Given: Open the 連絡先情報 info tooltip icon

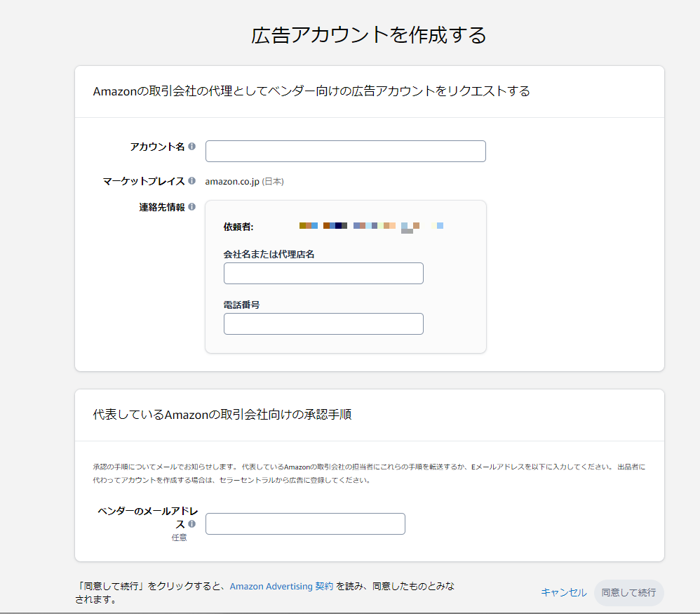Looking at the screenshot, I should click(191, 207).
